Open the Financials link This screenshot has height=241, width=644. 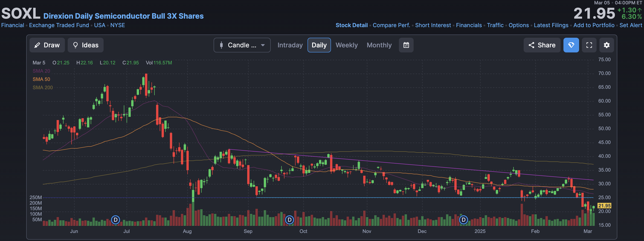469,25
